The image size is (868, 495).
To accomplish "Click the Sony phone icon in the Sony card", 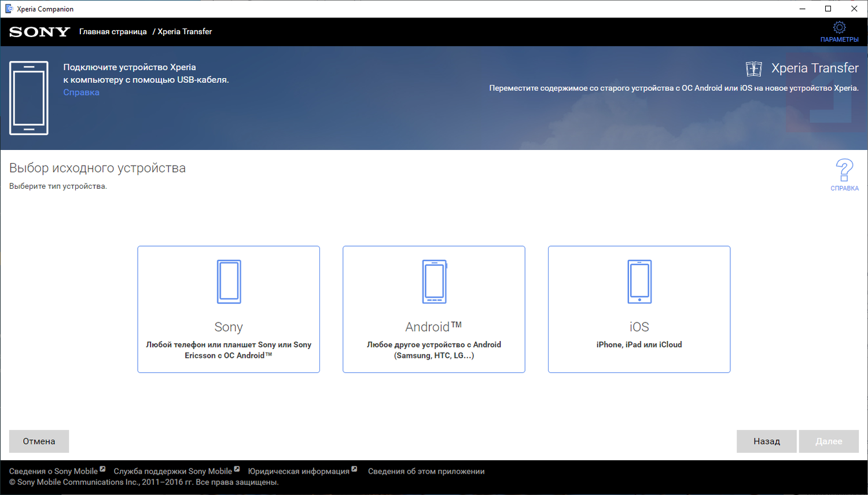I will (229, 282).
